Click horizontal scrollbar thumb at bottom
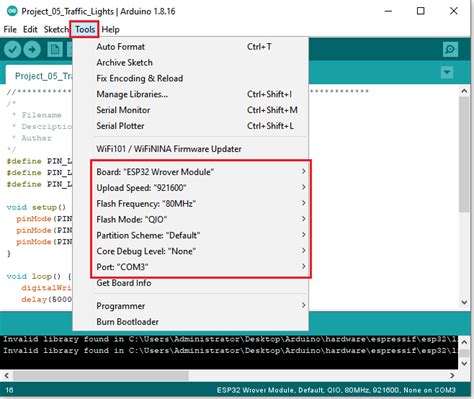This screenshot has width=474, height=399. pos(101,376)
